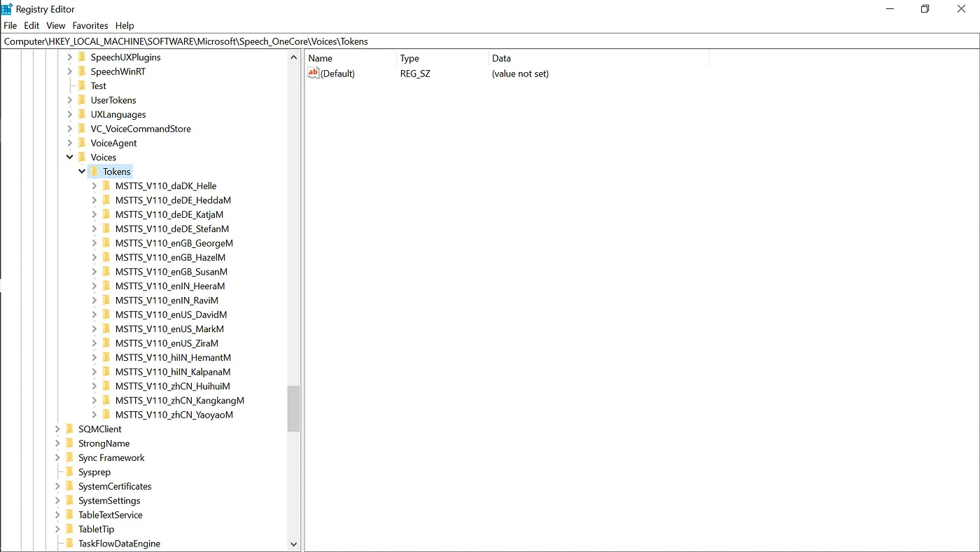Expand the SQMClient registry key
Image resolution: width=980 pixels, height=552 pixels.
[x=57, y=429]
